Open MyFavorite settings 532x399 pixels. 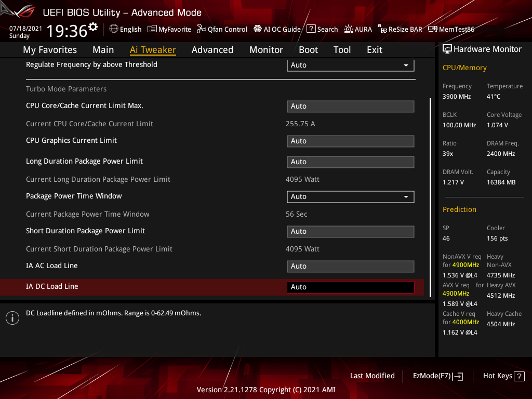tap(169, 29)
